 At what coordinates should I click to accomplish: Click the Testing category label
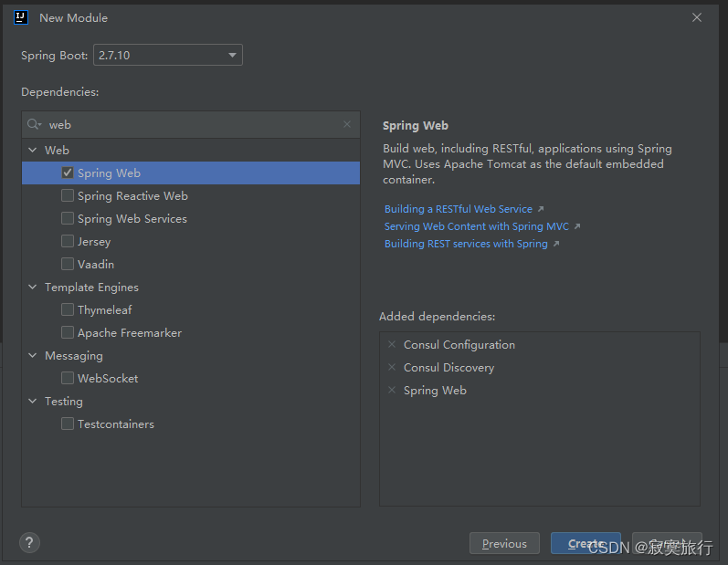pyautogui.click(x=64, y=402)
